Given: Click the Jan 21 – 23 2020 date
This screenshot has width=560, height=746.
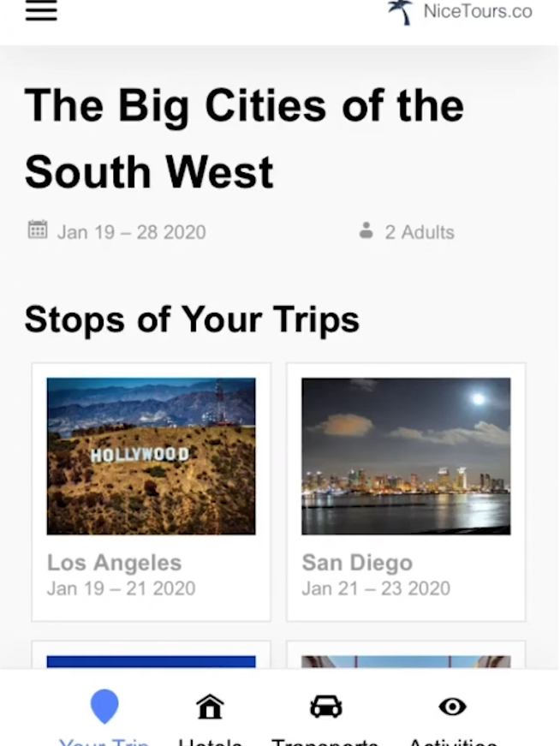Looking at the screenshot, I should pyautogui.click(x=376, y=588).
